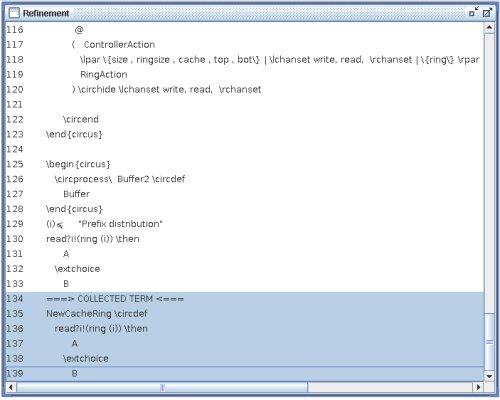
Task: Place cursor on ControllerAction text
Action: click(119, 45)
